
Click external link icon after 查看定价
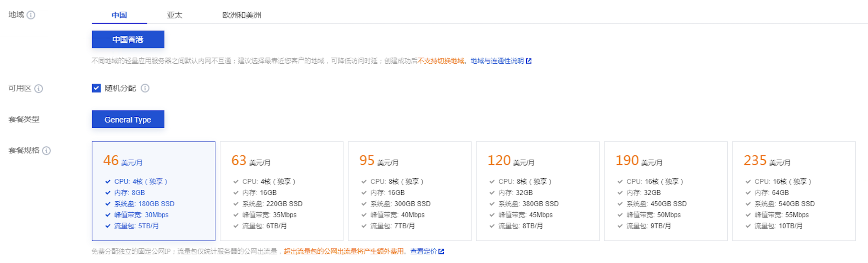441,251
